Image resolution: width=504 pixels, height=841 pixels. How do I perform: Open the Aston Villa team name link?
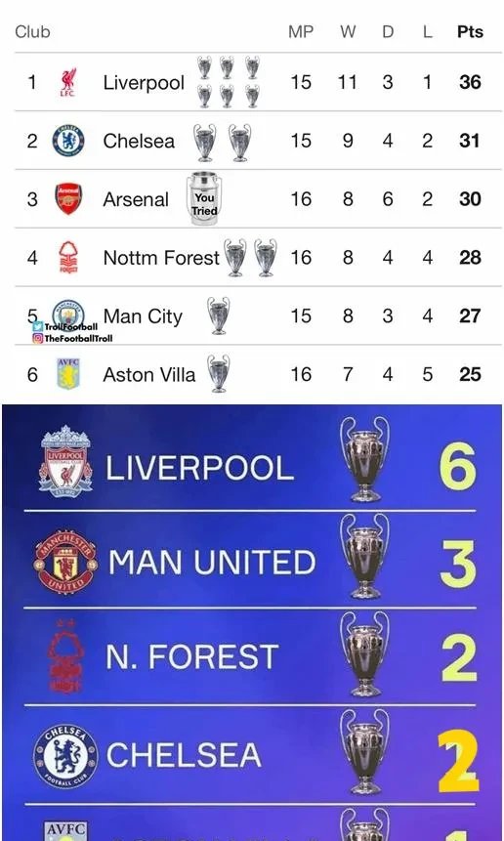point(149,374)
